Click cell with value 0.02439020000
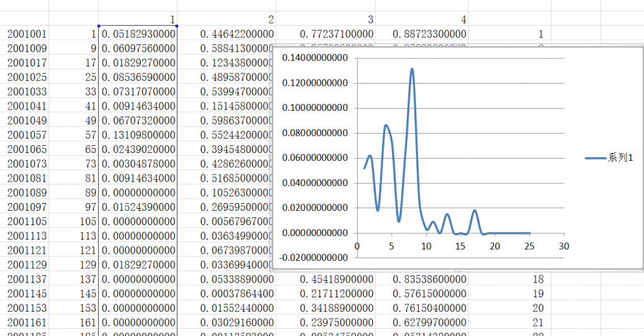 pos(138,149)
